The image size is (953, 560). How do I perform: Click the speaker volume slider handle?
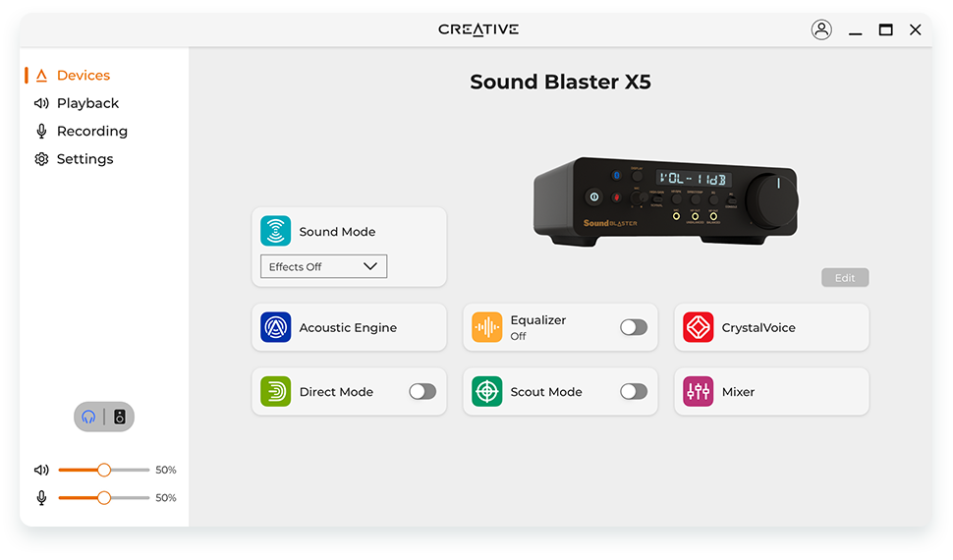tap(104, 471)
